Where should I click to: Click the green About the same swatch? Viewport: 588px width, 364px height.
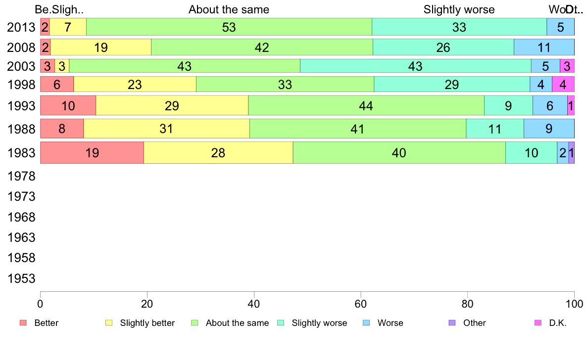point(195,323)
